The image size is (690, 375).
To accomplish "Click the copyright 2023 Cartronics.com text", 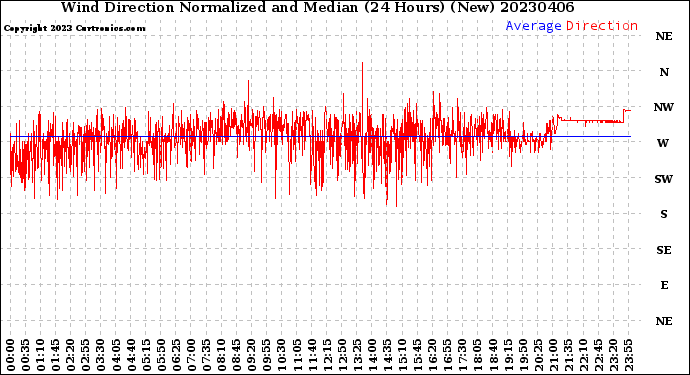I will pyautogui.click(x=74, y=28).
